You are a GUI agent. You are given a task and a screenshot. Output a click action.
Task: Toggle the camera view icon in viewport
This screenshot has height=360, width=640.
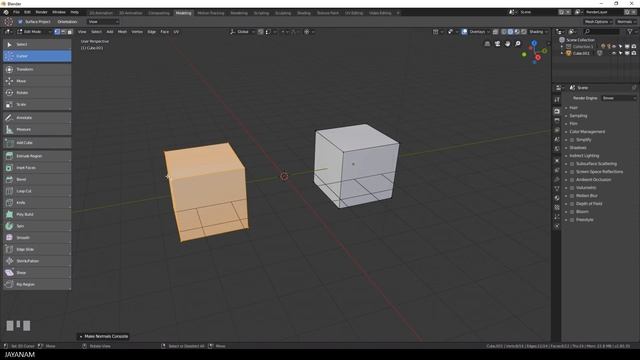tap(498, 44)
